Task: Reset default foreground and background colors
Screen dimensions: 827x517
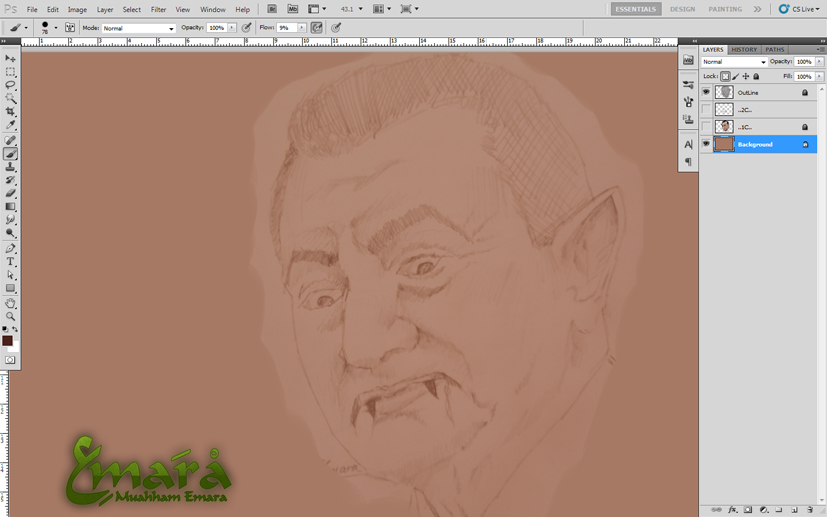Action: pos(5,329)
